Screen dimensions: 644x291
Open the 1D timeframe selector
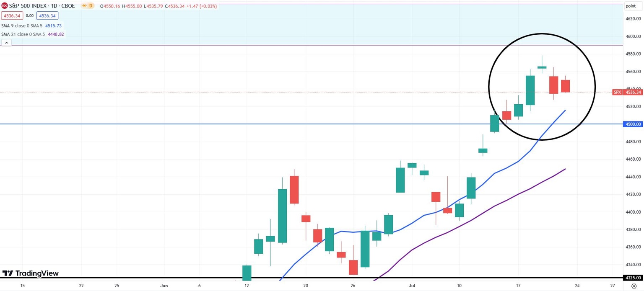[x=54, y=6]
